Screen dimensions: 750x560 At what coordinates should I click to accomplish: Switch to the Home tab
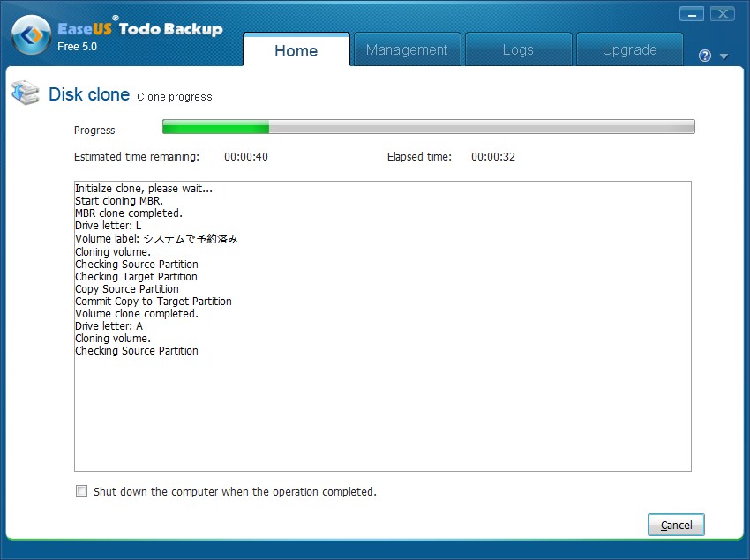click(x=296, y=50)
